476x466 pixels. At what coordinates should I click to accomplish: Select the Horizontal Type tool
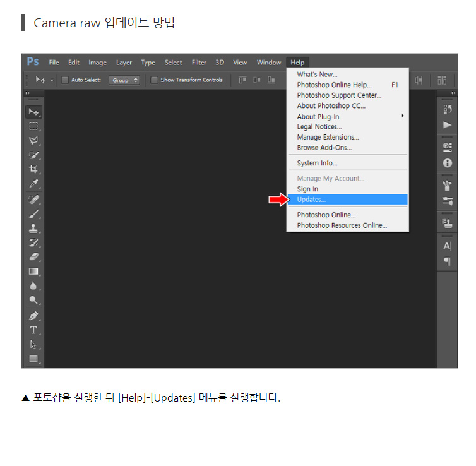[33, 330]
